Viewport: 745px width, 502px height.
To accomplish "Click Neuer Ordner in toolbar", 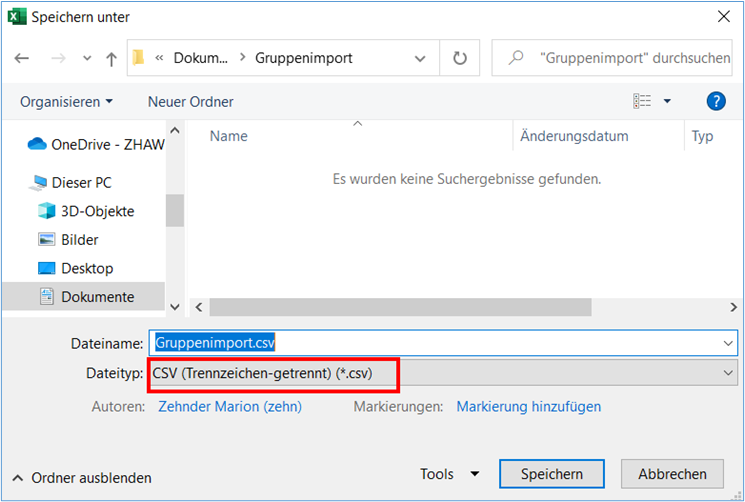I will 190,102.
